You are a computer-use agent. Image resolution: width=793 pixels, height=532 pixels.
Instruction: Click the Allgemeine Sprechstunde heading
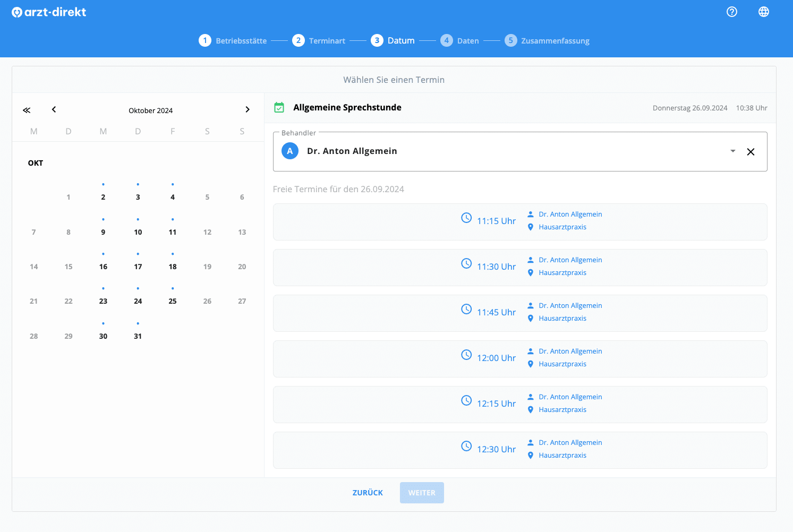347,107
